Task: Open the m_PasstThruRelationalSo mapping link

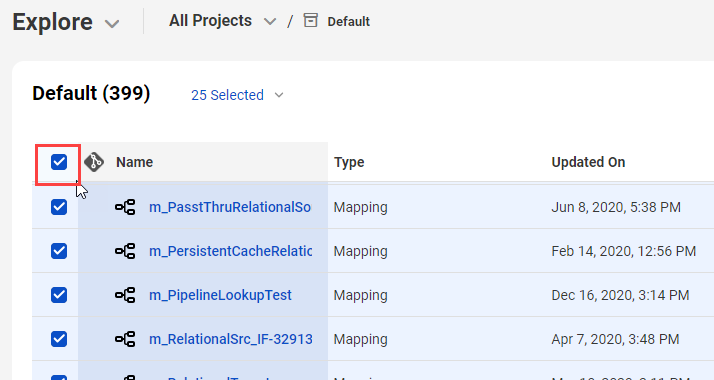Action: [230, 207]
